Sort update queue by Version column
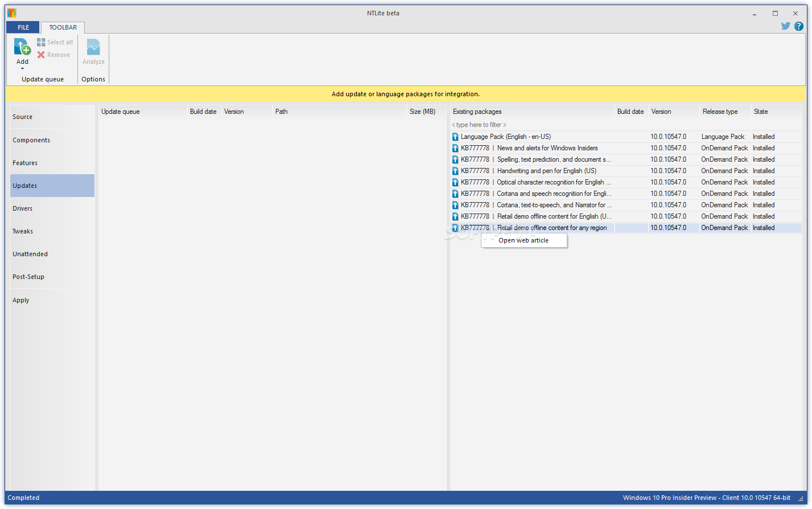Image resolution: width=812 pixels, height=509 pixels. 246,112
